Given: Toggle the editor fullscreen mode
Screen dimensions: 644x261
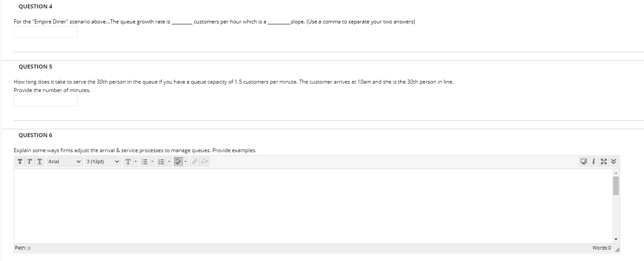Looking at the screenshot, I should click(603, 161).
